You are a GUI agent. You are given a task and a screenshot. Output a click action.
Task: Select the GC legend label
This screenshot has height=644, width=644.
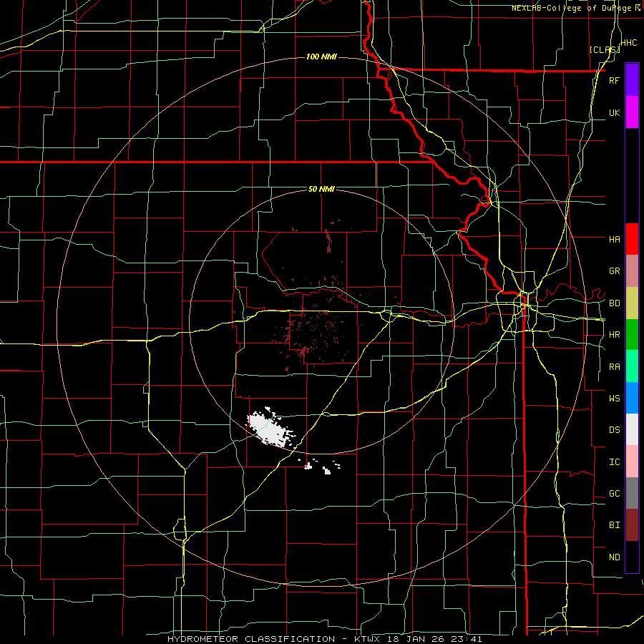pos(614,494)
